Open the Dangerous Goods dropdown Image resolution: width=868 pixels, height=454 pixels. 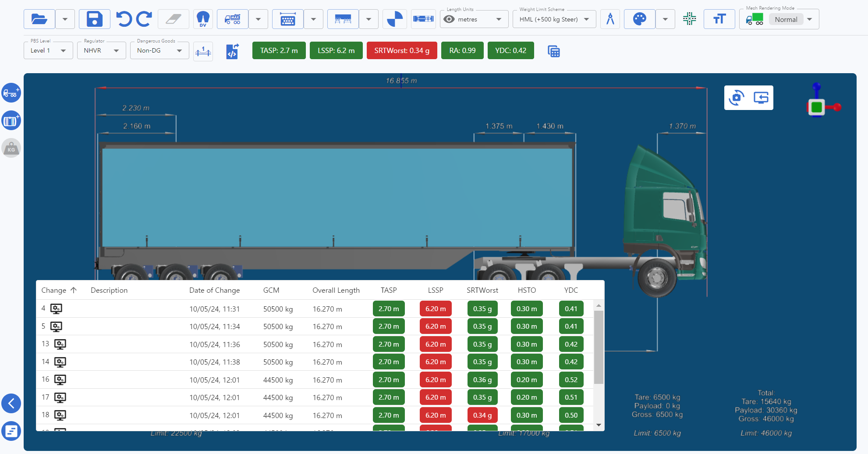159,50
